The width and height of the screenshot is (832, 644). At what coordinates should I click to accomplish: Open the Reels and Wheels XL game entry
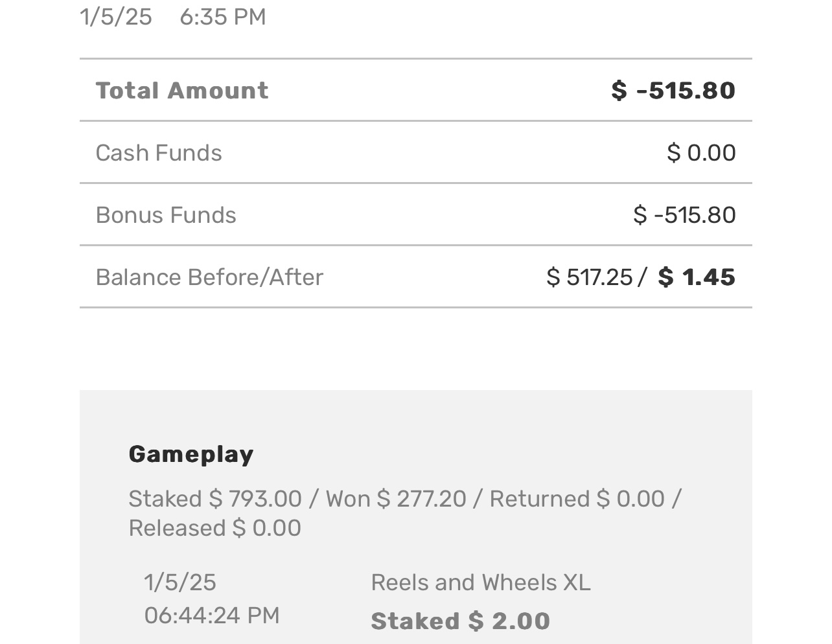click(481, 582)
